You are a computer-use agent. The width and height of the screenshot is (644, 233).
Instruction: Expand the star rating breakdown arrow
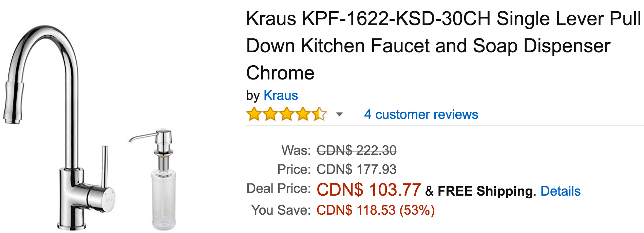(x=339, y=114)
